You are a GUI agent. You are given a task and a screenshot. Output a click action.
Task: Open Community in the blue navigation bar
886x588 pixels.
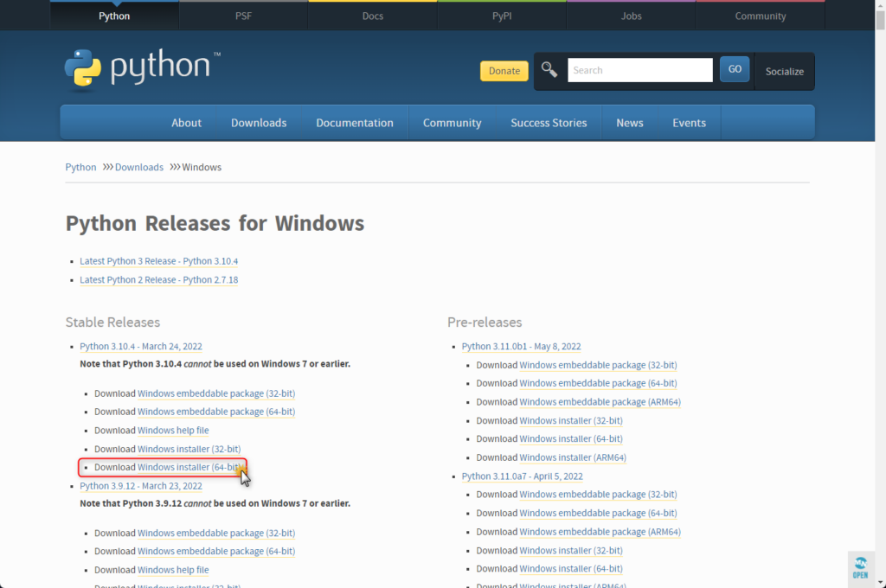coord(452,123)
